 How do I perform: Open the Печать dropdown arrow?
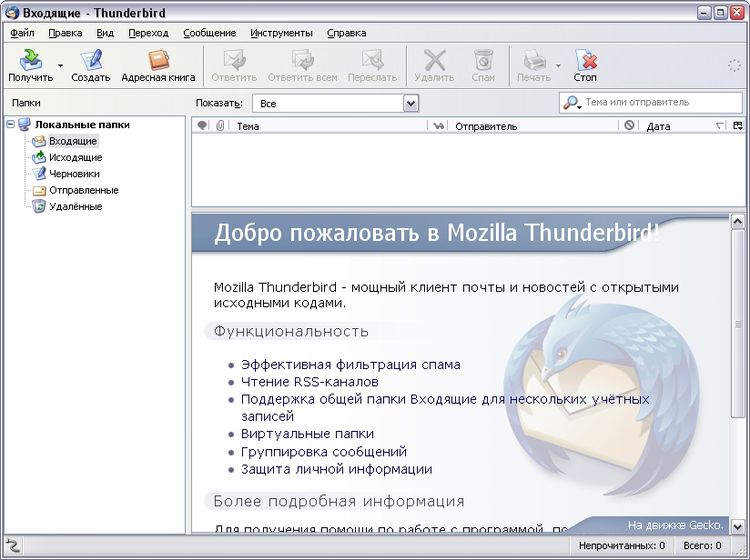pyautogui.click(x=558, y=65)
